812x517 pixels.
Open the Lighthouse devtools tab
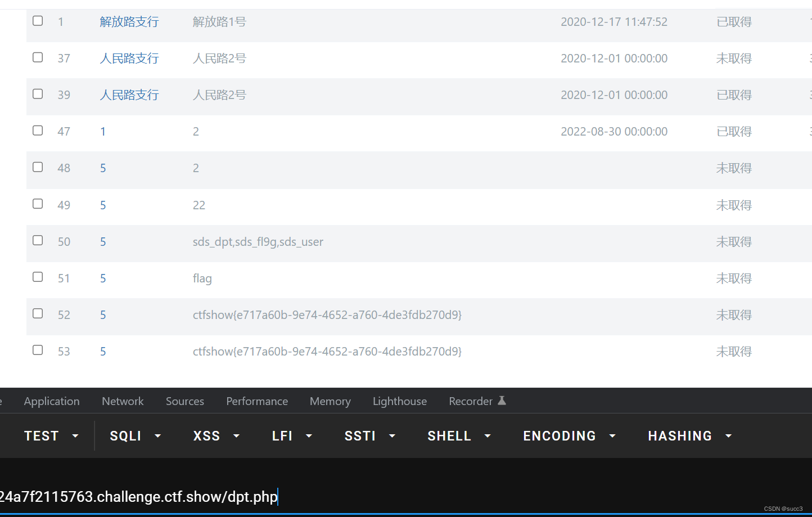pos(400,401)
